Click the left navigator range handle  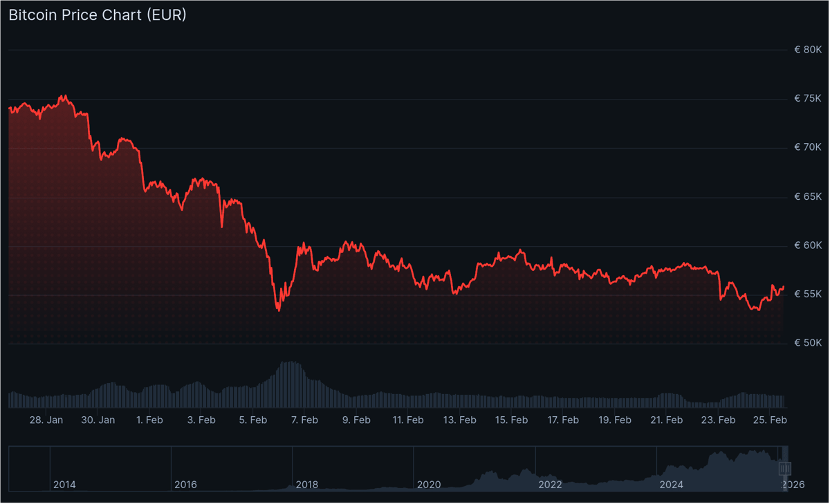782,469
